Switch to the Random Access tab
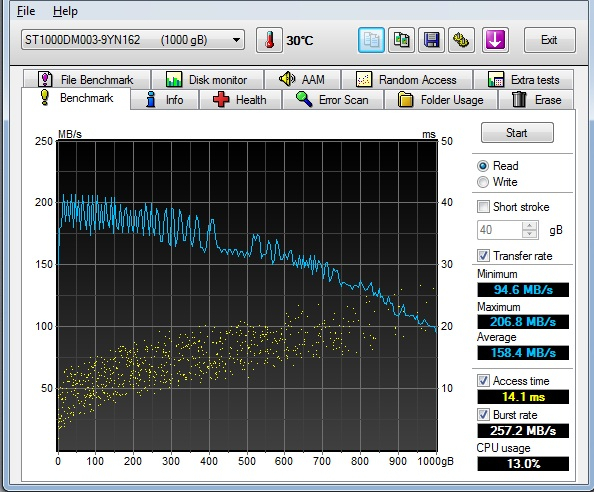Image resolution: width=594 pixels, height=492 pixels. [x=407, y=80]
